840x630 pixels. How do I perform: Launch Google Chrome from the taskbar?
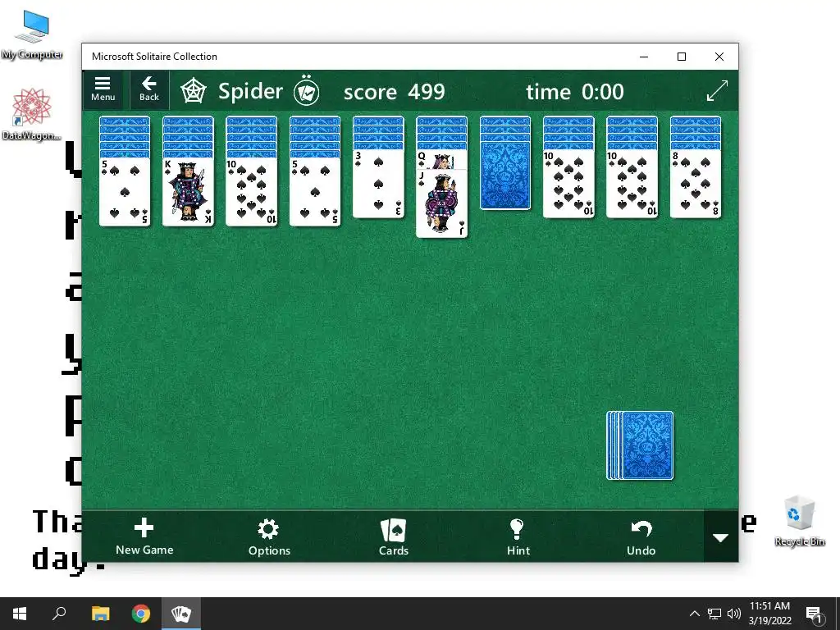click(x=141, y=614)
